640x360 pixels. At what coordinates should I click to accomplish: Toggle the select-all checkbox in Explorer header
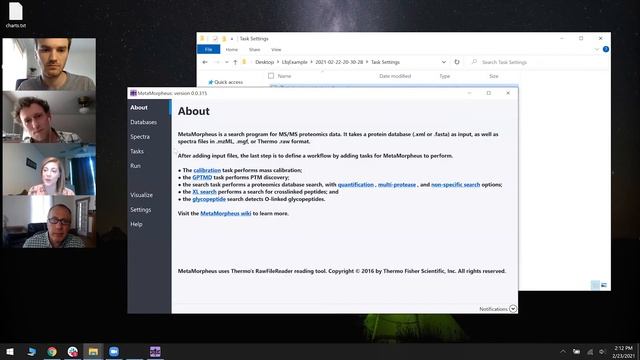click(x=271, y=76)
